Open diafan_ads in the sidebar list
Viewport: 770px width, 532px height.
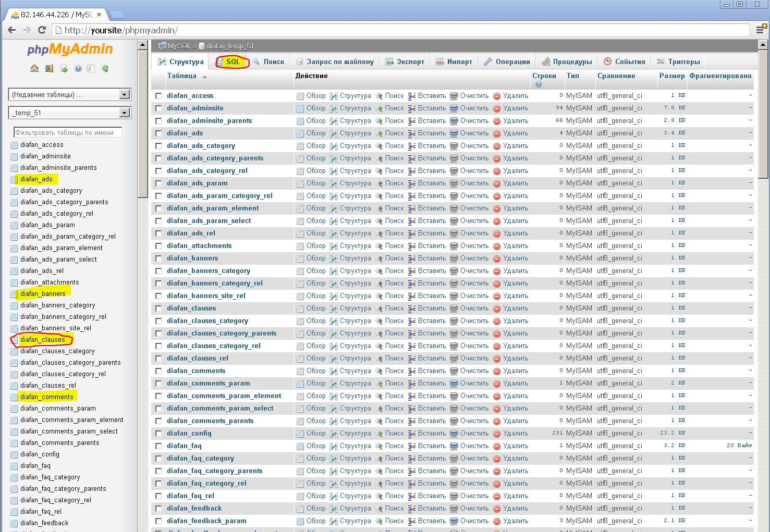tap(36, 179)
